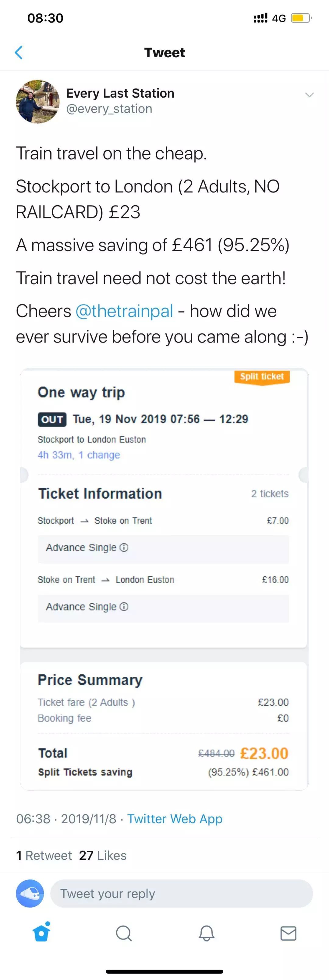The width and height of the screenshot is (329, 980).
Task: Open the Search tab icon
Action: point(123,933)
